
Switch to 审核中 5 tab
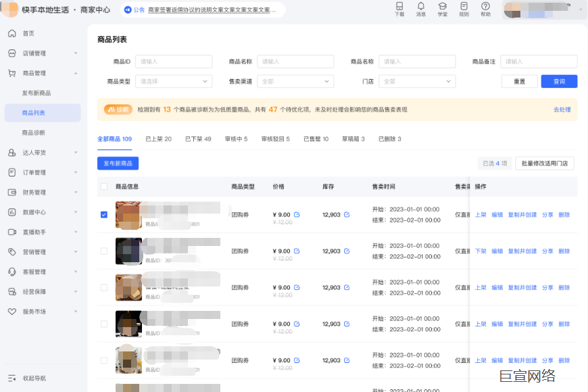[237, 139]
